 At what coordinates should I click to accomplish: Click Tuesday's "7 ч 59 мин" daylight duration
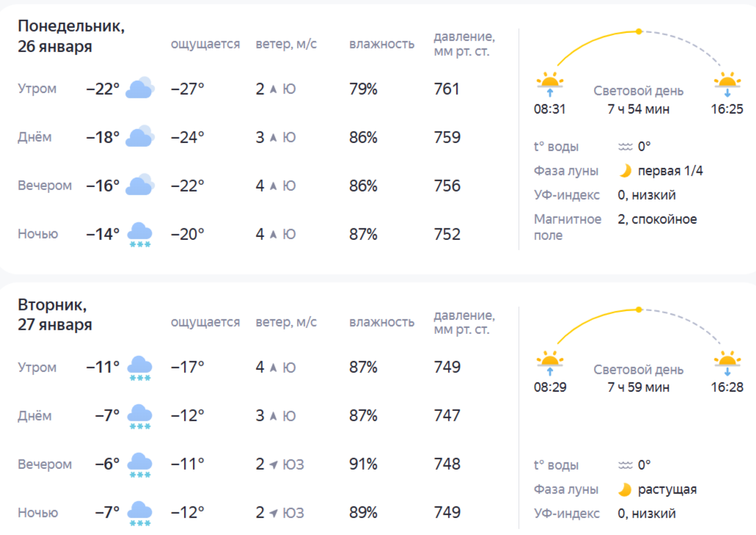pyautogui.click(x=638, y=387)
